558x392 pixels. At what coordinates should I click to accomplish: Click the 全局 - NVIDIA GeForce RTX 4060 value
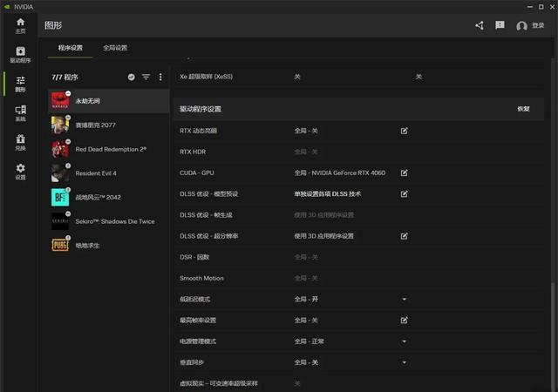tap(340, 172)
